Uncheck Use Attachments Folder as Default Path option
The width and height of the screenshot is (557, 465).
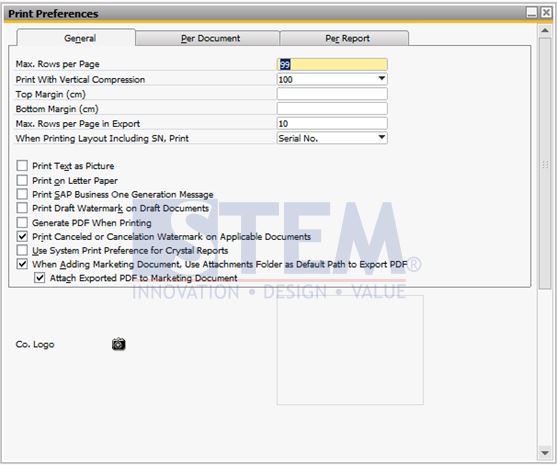coord(22,264)
